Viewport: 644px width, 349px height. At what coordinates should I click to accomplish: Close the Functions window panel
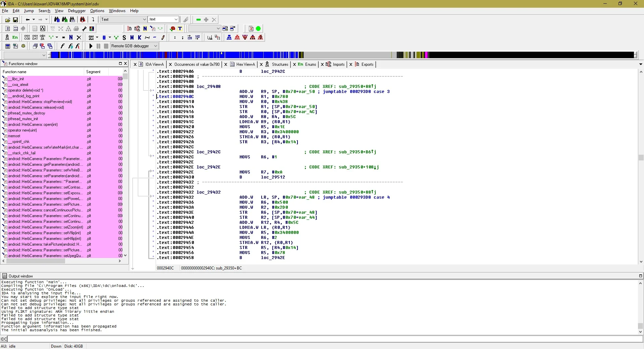(x=125, y=63)
